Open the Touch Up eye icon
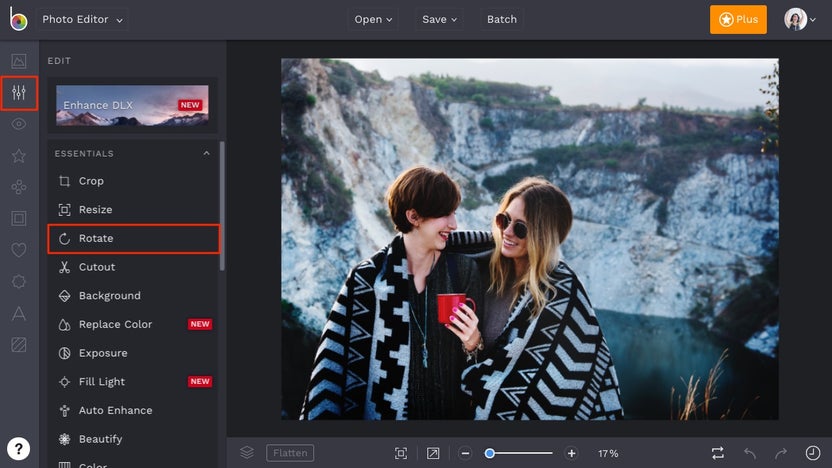832x468 pixels. click(19, 124)
